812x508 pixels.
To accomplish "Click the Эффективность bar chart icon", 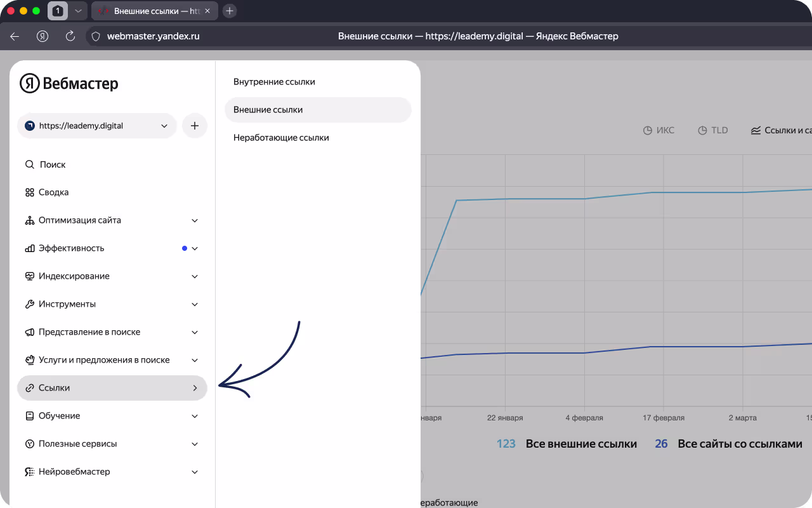I will [29, 248].
